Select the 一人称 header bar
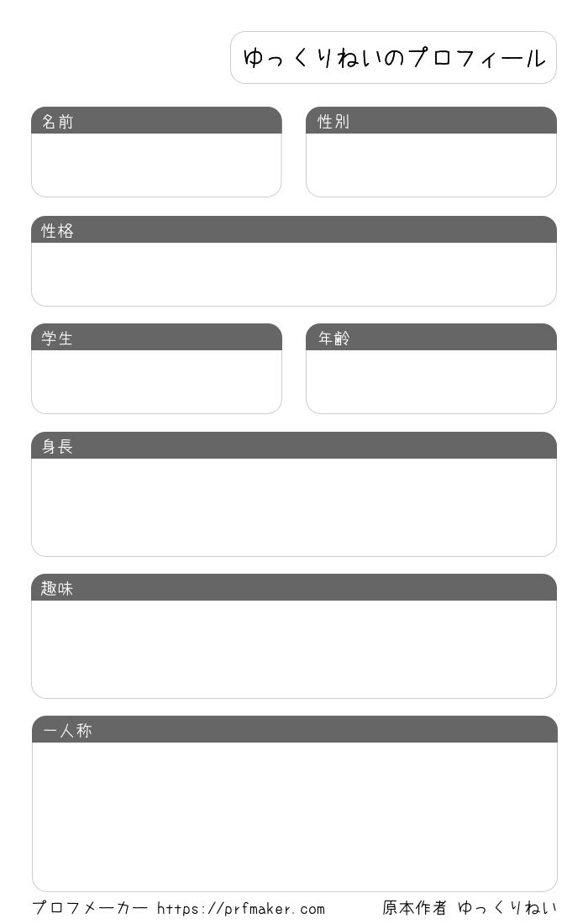Image resolution: width=588 pixels, height=924 pixels. [295, 729]
